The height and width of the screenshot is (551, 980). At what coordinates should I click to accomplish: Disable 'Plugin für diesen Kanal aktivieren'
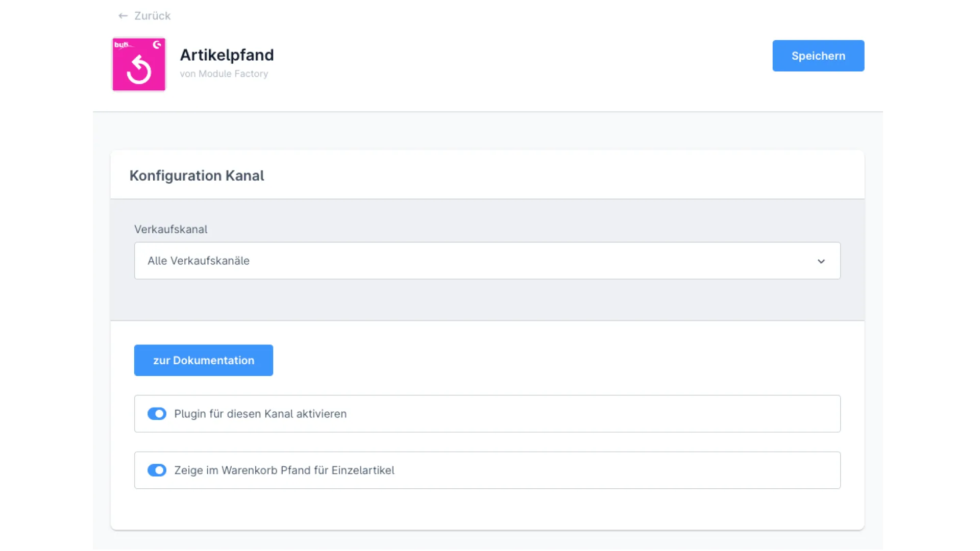157,414
